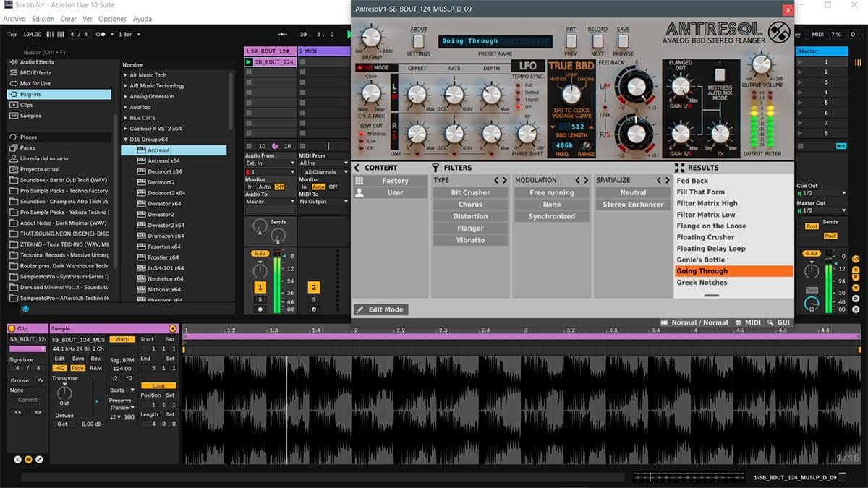Load previous preset with Init/Prev button

[x=571, y=41]
